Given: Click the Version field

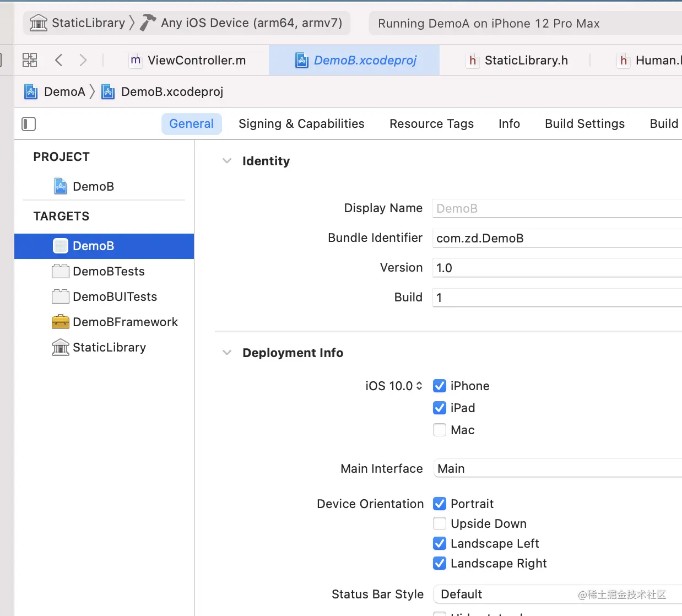Looking at the screenshot, I should 557,268.
